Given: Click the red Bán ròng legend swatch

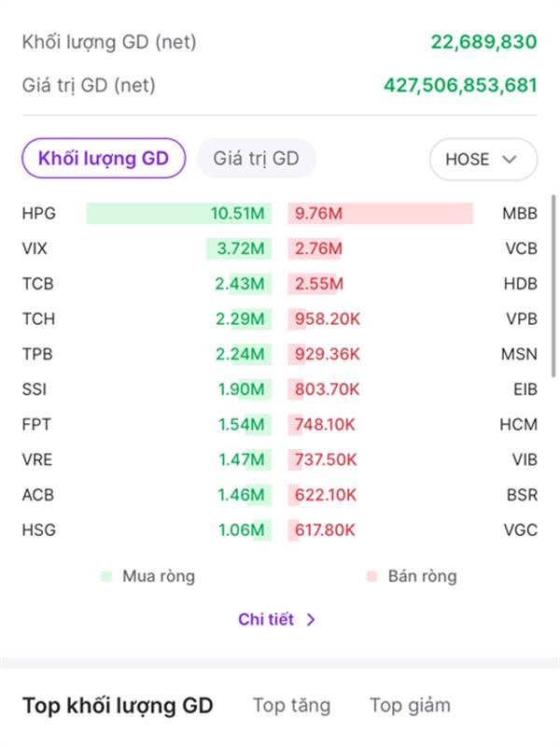Looking at the screenshot, I should [371, 576].
